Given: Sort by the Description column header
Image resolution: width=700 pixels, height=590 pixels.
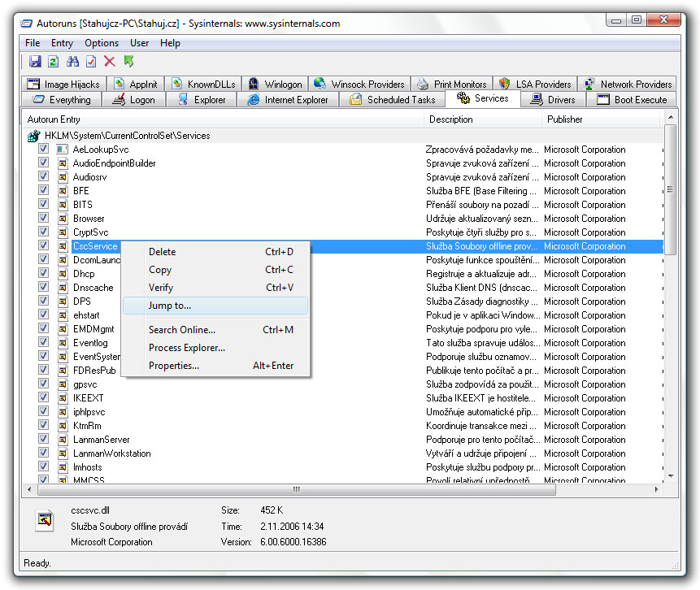Looking at the screenshot, I should 483,119.
